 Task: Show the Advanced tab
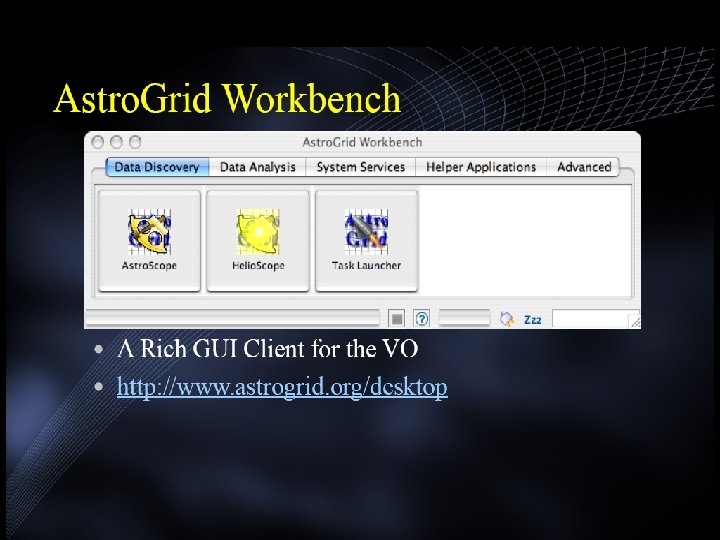pyautogui.click(x=584, y=167)
